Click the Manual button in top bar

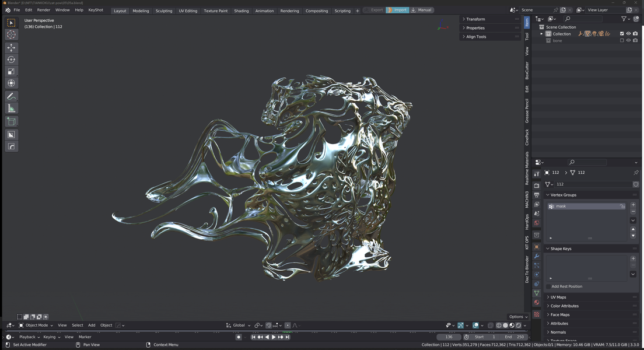tap(421, 10)
